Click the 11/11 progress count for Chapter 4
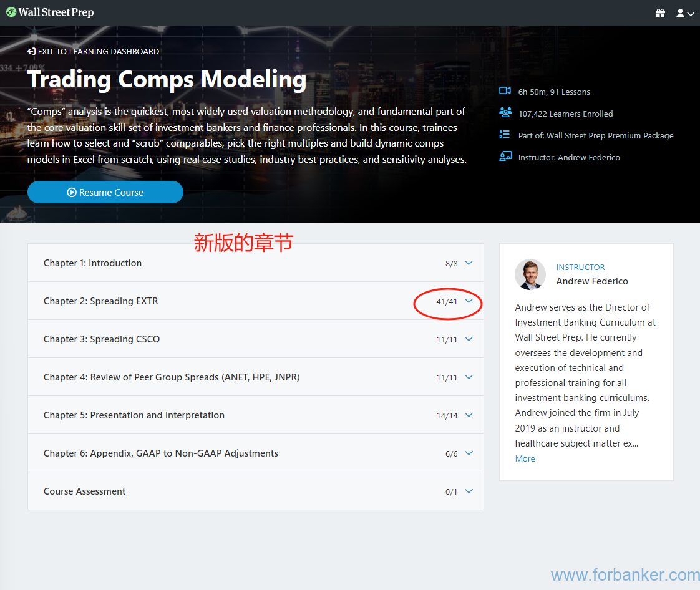700x590 pixels. (x=447, y=377)
